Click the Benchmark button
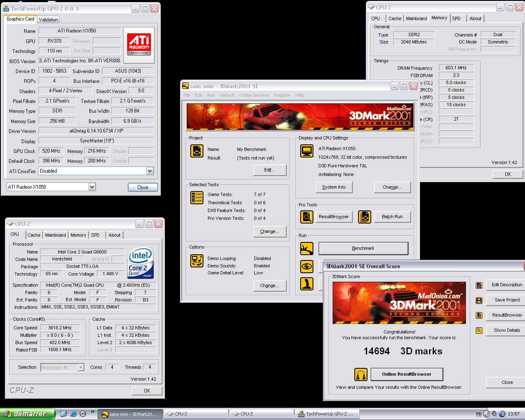 [363, 249]
